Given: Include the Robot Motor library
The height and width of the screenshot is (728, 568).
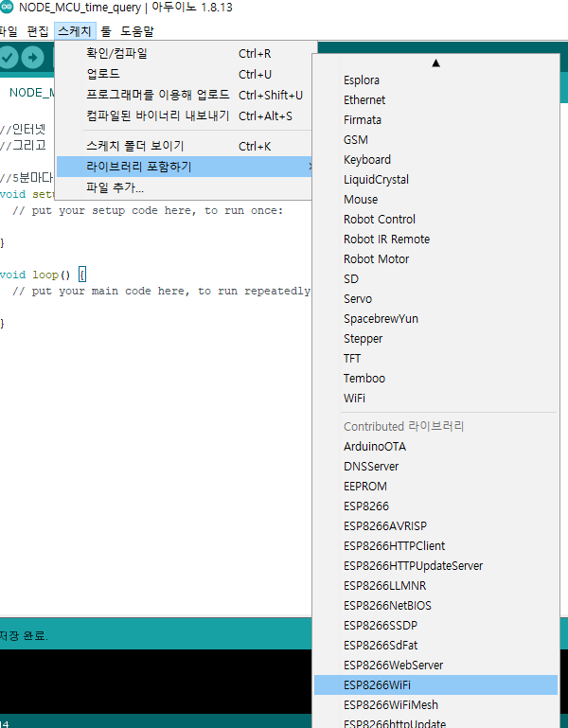Looking at the screenshot, I should click(x=435, y=259).
